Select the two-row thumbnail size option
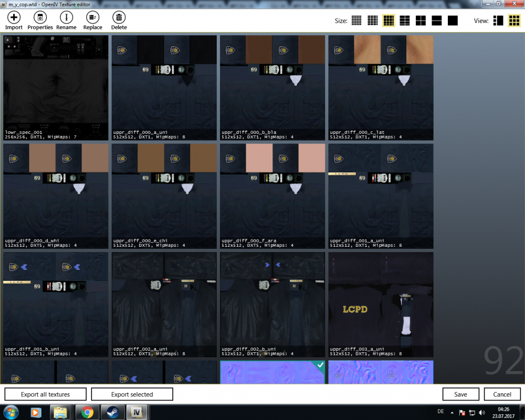 tap(437, 20)
